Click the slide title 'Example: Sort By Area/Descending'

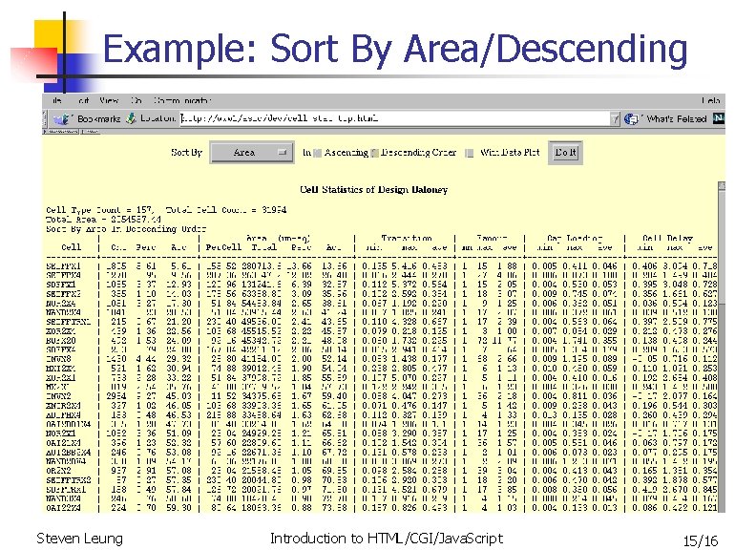tap(395, 50)
